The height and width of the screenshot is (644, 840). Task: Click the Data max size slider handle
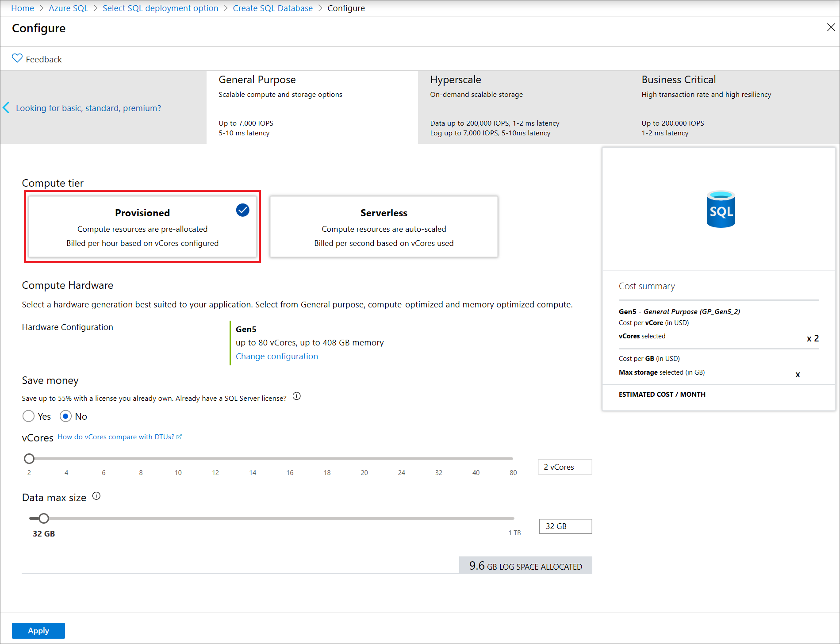(43, 518)
